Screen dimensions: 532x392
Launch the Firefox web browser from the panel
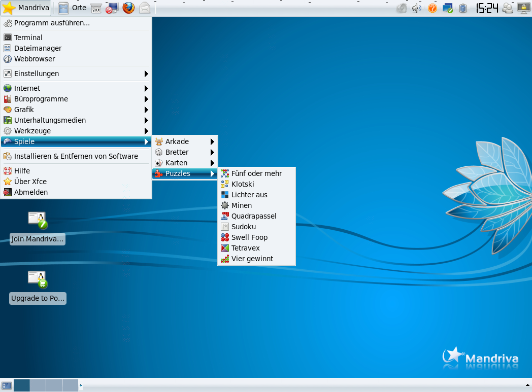[128, 8]
